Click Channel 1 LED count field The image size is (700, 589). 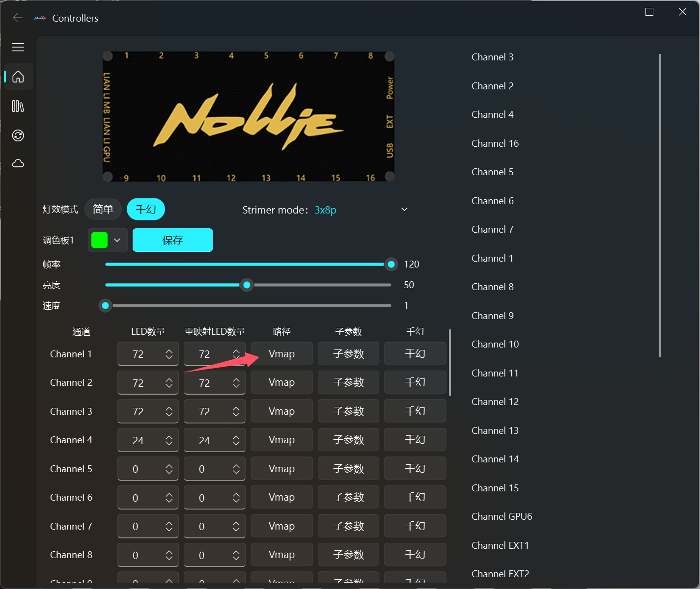pyautogui.click(x=148, y=354)
